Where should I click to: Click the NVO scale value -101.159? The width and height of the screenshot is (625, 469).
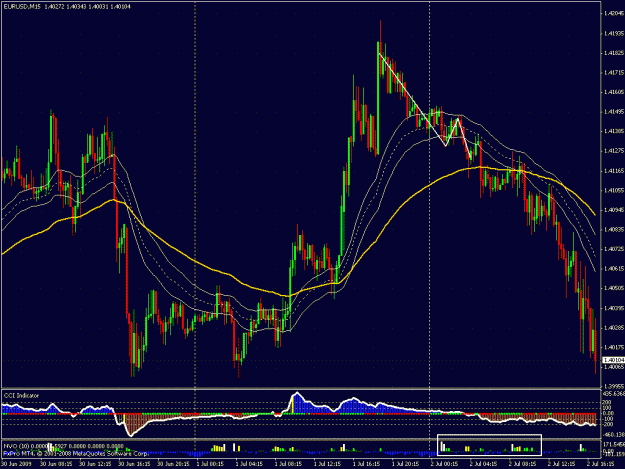pyautogui.click(x=614, y=454)
